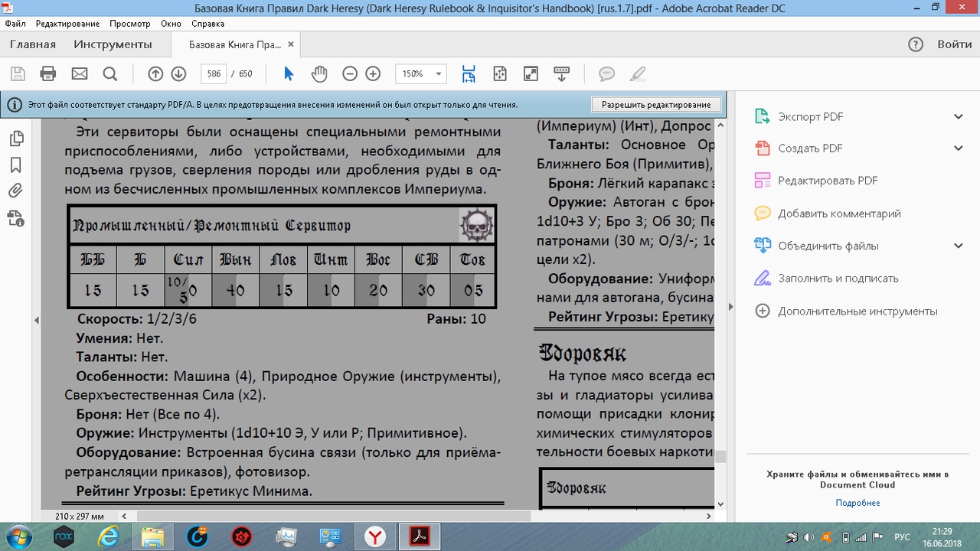Screen dimensions: 980x551
Task: Fit one full page icon
Action: [x=500, y=73]
